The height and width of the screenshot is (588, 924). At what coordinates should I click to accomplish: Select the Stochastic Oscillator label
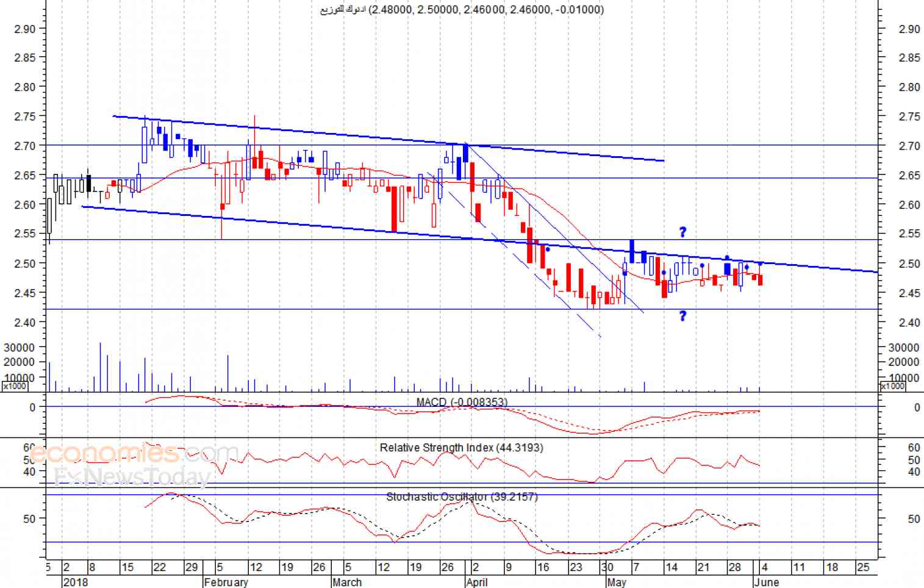pos(462,497)
